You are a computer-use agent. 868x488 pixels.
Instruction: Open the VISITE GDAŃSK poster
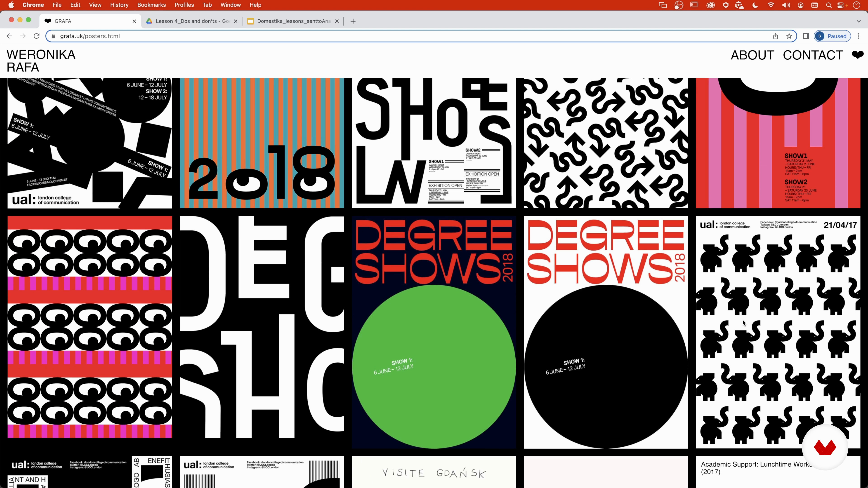pos(434,472)
